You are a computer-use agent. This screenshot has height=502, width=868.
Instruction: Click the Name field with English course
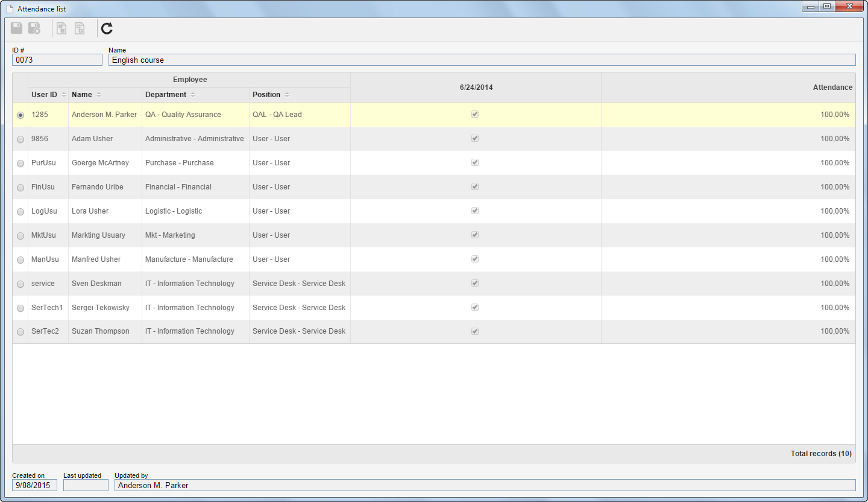coord(482,60)
